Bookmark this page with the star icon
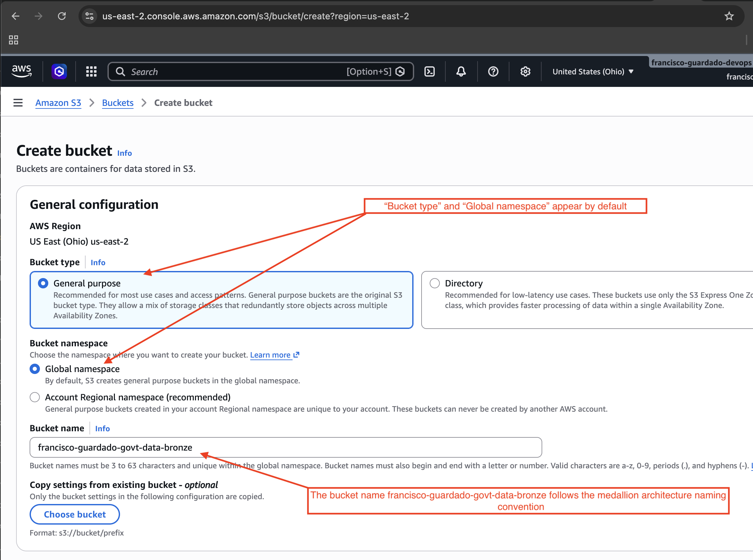The height and width of the screenshot is (560, 753). pos(729,16)
